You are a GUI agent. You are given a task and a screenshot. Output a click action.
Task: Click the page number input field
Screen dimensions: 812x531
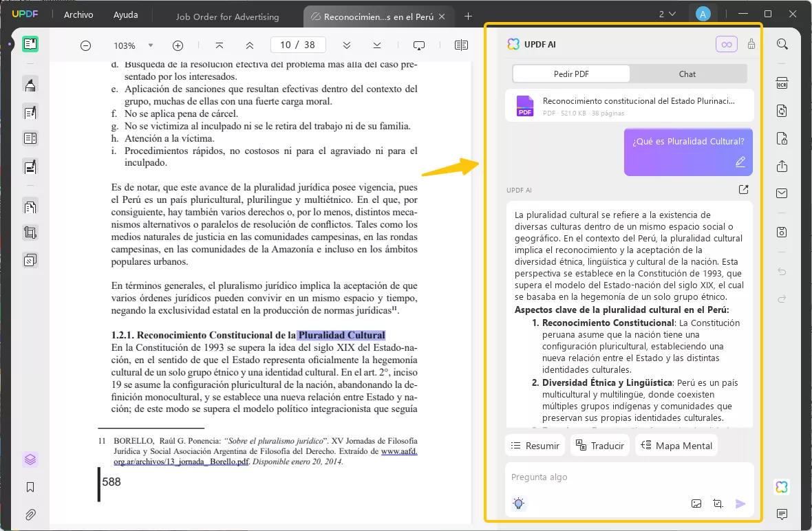(298, 45)
